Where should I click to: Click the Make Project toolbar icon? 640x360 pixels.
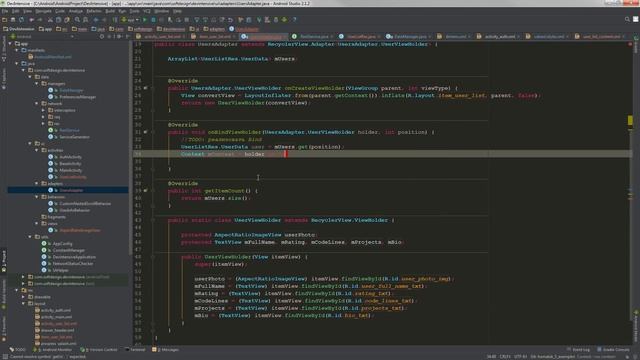pos(115,20)
